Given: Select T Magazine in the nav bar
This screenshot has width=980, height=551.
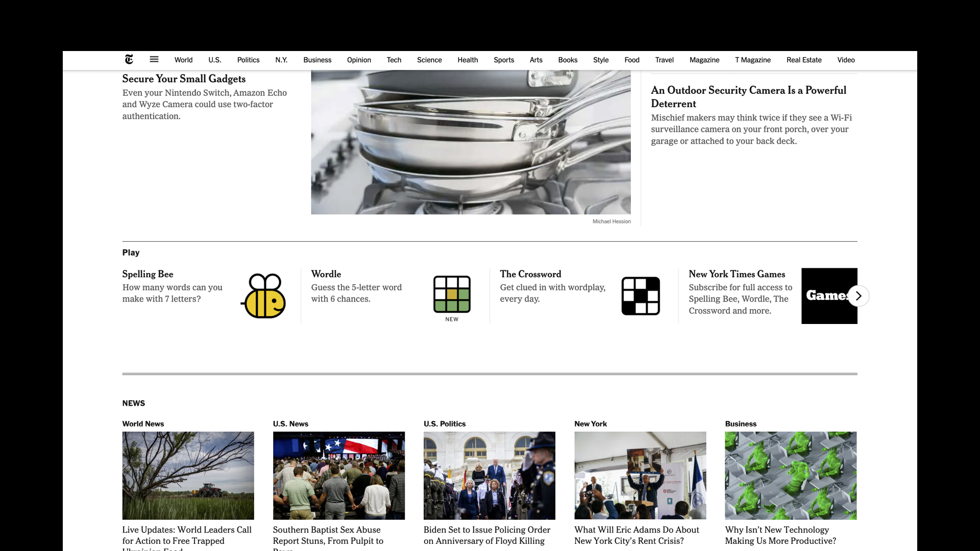Looking at the screenshot, I should click(x=753, y=60).
